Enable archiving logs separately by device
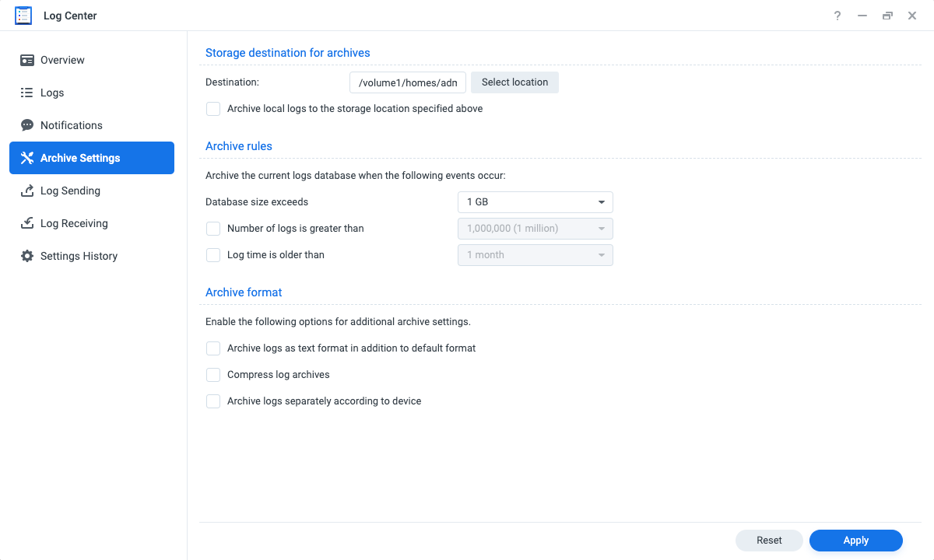The height and width of the screenshot is (560, 934). click(213, 401)
